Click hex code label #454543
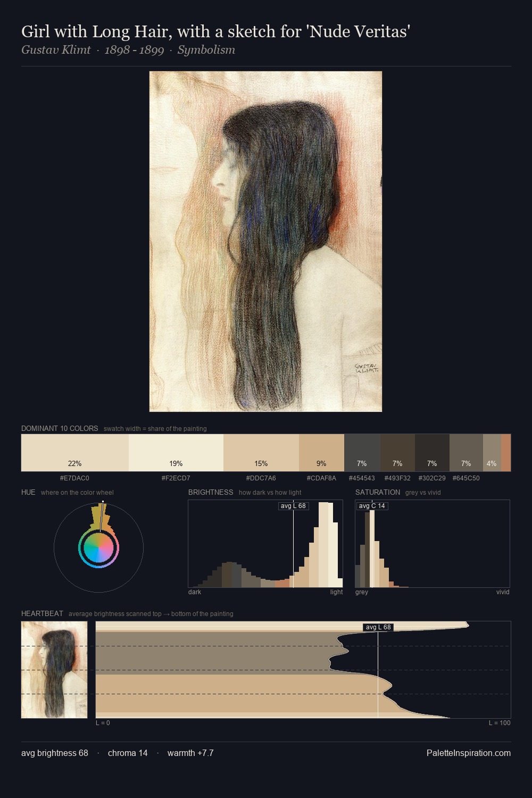This screenshot has height=798, width=532. (362, 478)
